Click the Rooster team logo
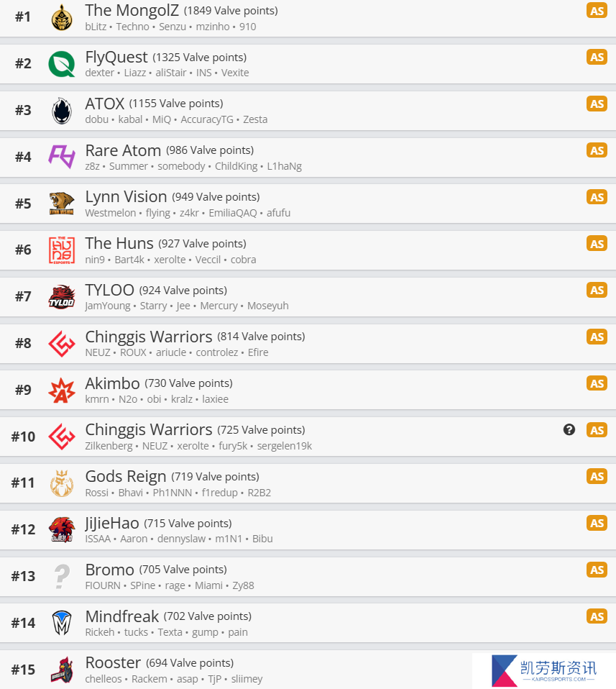The height and width of the screenshot is (689, 616). pos(62,670)
